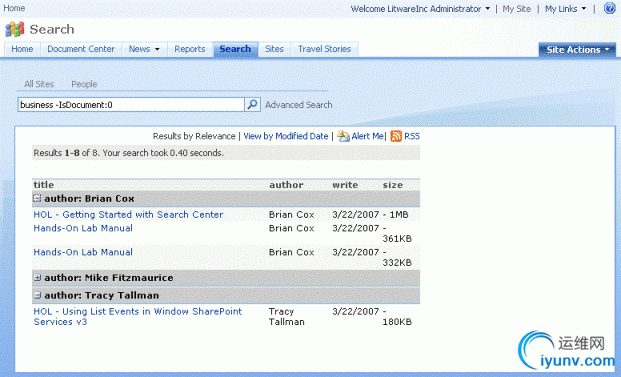Click the 180KB size value
The width and height of the screenshot is (621, 377).
[x=397, y=322]
